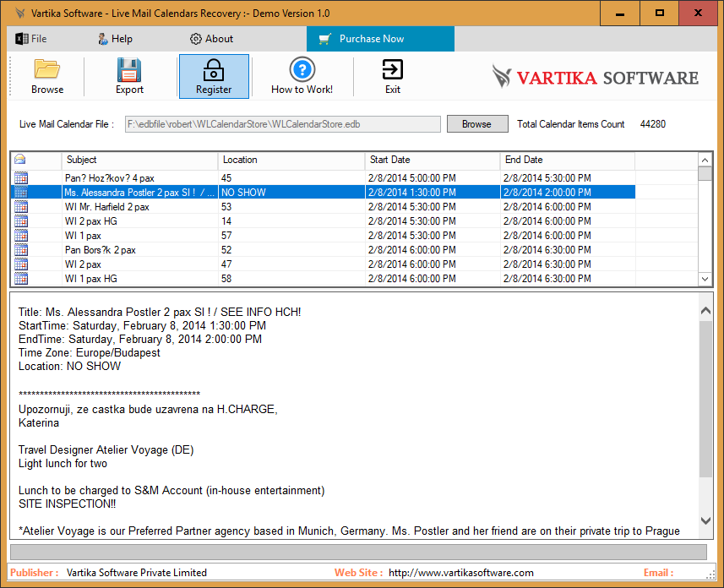Click calendar icon for Ms. Alessandra Postler row

[21, 192]
